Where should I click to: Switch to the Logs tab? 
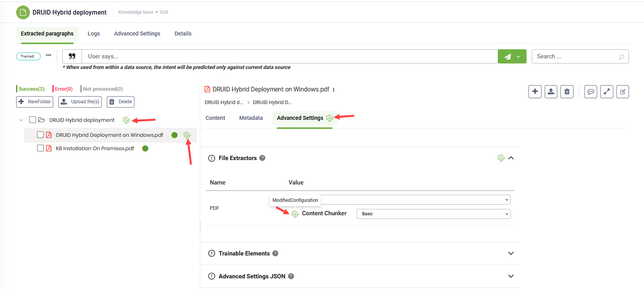[x=93, y=34]
